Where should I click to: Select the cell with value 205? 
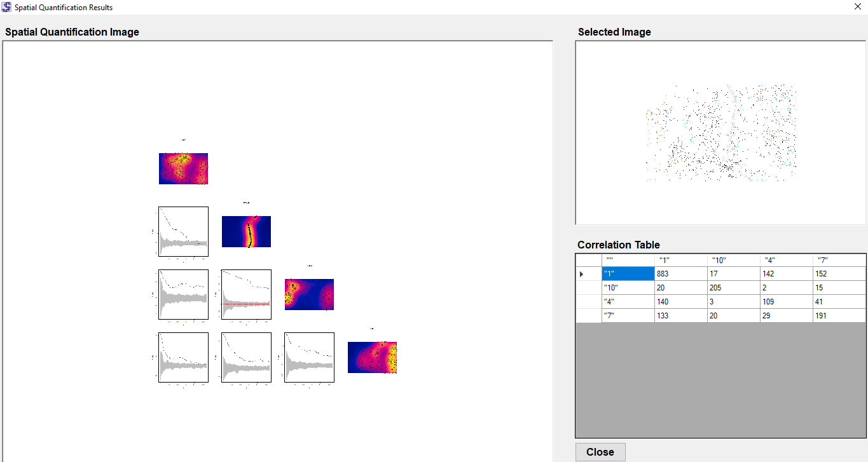[733, 288]
